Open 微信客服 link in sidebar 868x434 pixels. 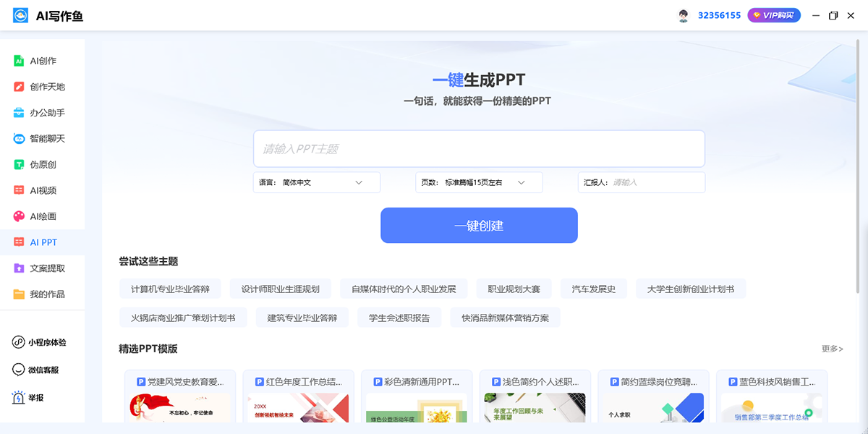coord(42,370)
